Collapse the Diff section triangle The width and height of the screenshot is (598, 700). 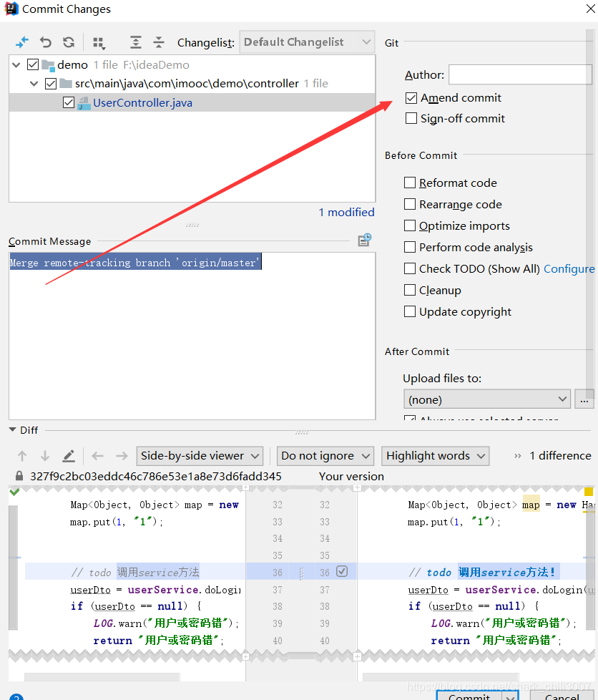pyautogui.click(x=12, y=429)
